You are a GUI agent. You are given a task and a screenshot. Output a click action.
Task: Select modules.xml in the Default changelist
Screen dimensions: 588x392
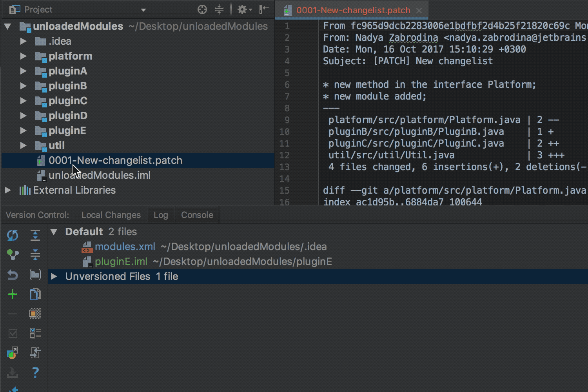tap(125, 247)
